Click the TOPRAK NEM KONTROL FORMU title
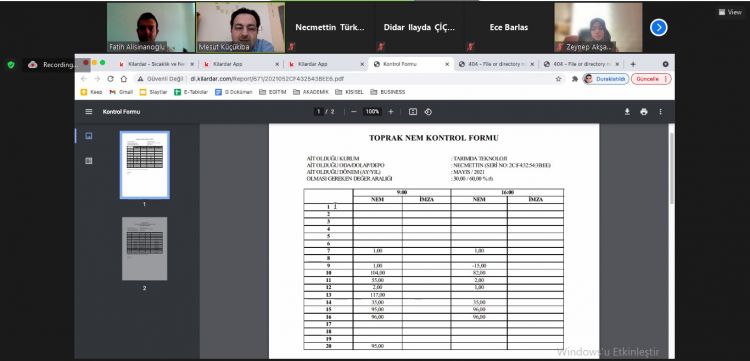The image size is (750, 361). [433, 138]
